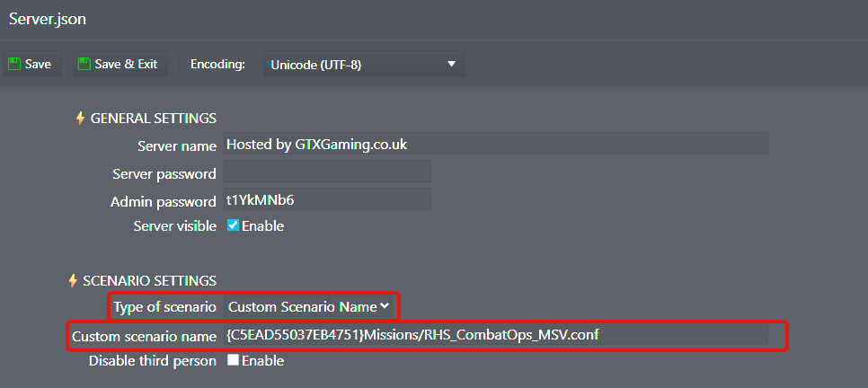This screenshot has width=868, height=388.
Task: Click the Server.json title text
Action: [48, 19]
